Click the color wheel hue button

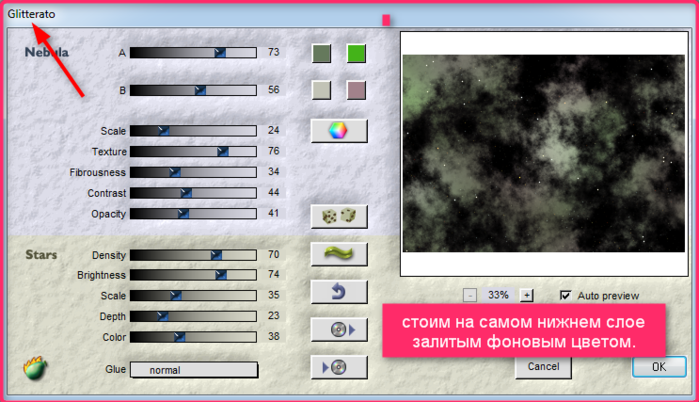[x=339, y=131]
